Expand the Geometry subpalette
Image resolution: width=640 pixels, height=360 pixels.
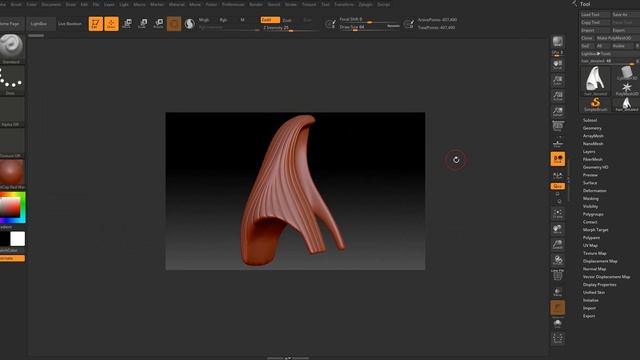[x=592, y=128]
